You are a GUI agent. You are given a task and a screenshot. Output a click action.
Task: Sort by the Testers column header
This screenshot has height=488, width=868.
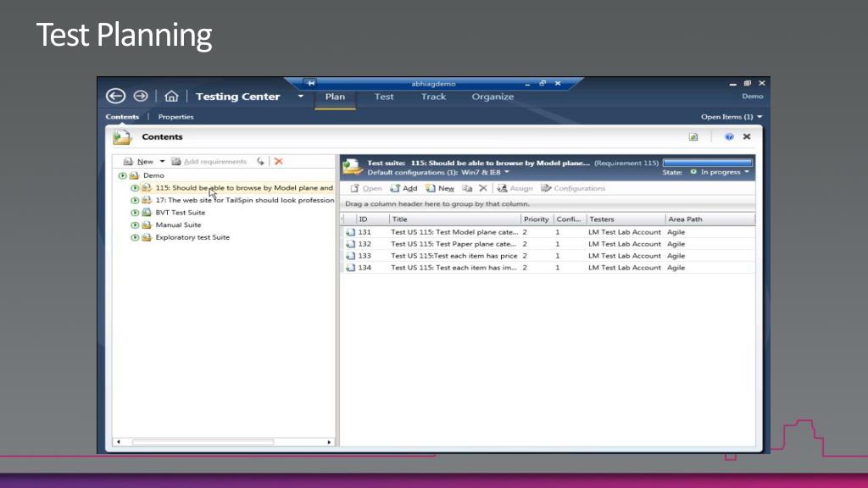point(626,219)
